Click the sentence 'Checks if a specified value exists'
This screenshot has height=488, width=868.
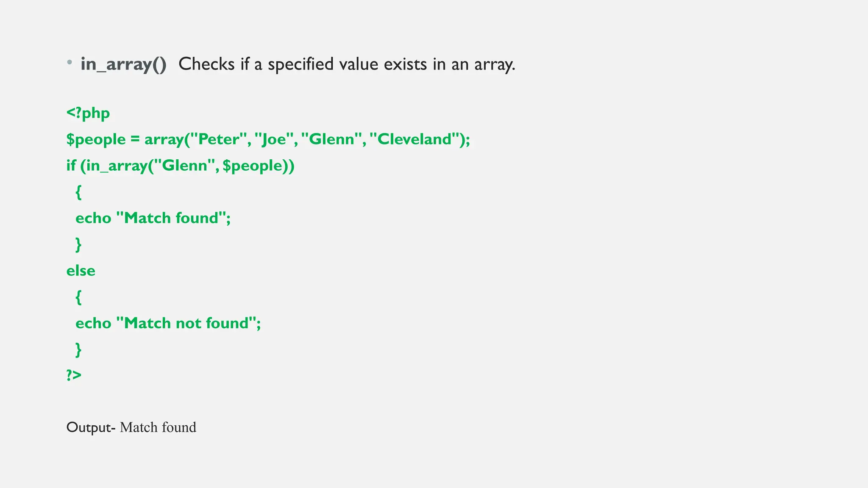point(346,64)
